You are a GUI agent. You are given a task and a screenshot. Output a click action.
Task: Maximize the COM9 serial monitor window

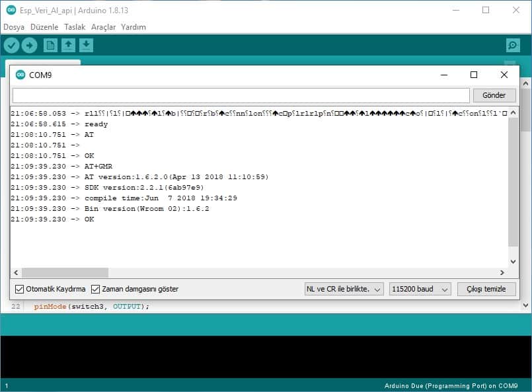coord(474,75)
